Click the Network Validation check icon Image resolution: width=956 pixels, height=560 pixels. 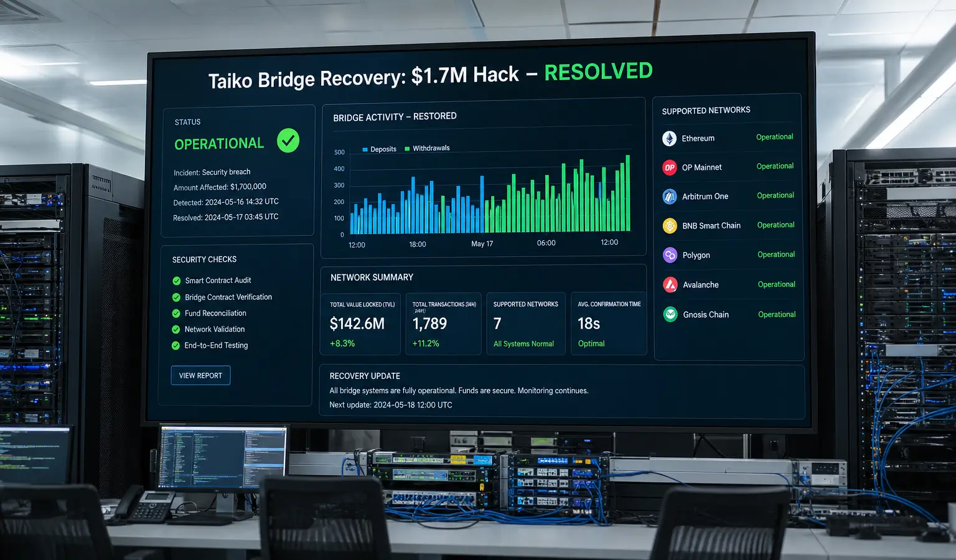[176, 330]
